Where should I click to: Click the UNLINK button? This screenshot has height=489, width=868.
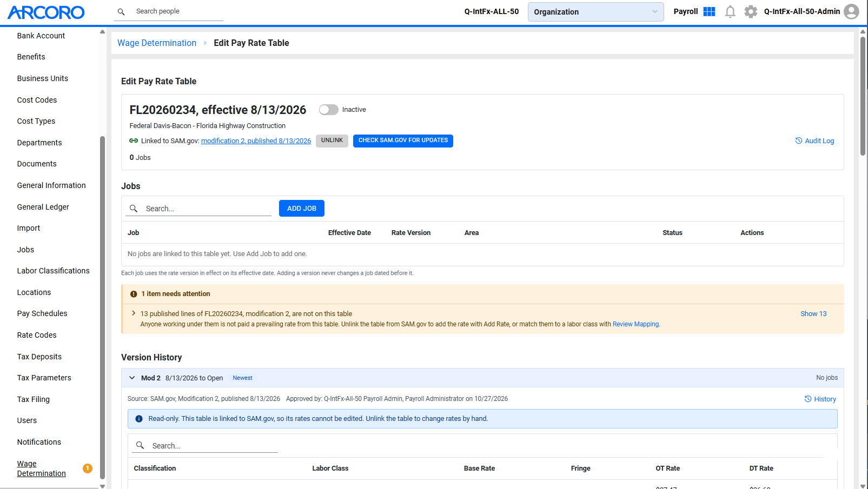point(332,140)
